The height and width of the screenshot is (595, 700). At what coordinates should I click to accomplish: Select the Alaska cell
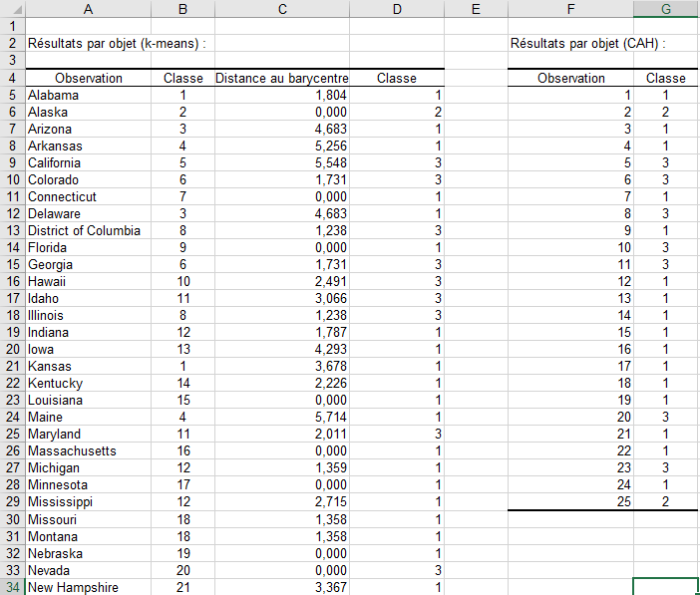[x=89, y=112]
